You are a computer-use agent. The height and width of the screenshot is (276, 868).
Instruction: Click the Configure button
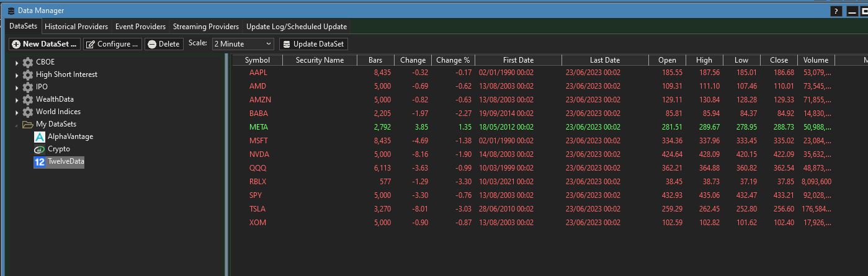112,44
